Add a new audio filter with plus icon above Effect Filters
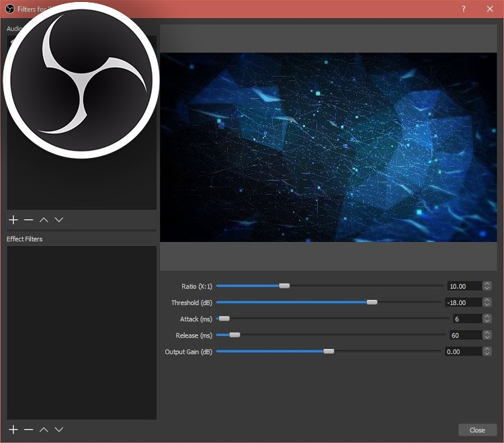504x443 pixels. [13, 220]
